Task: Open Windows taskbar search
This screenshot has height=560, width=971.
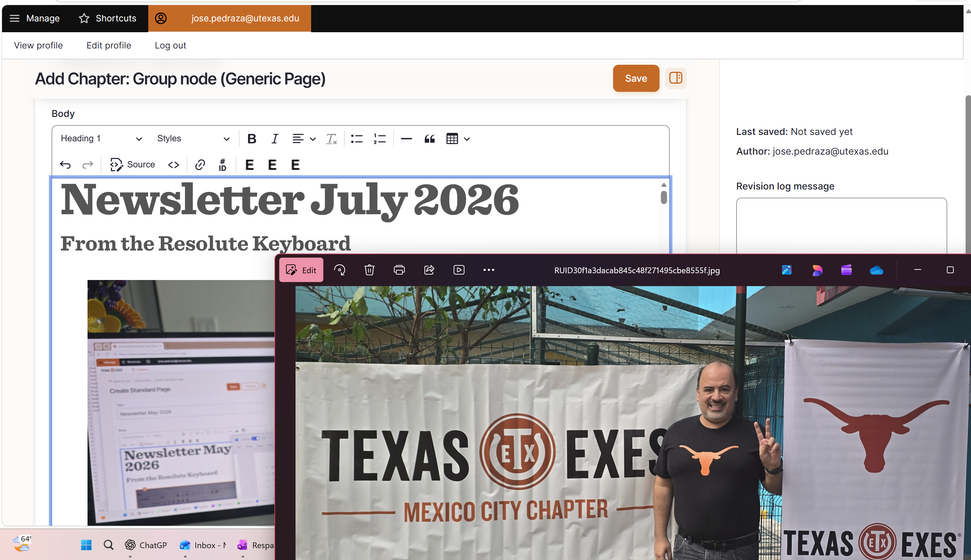Action: [109, 545]
